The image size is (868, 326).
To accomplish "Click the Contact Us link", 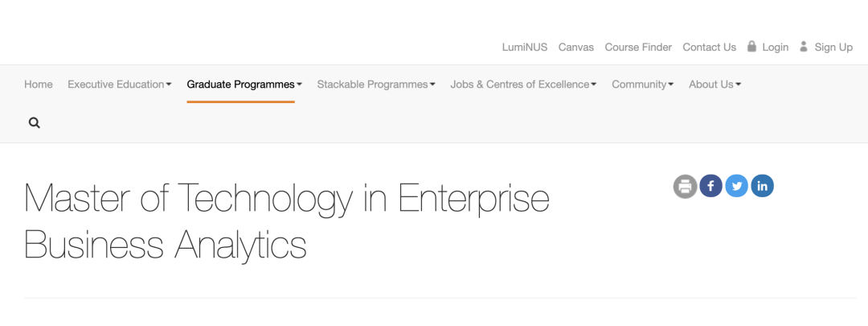I will pos(709,47).
